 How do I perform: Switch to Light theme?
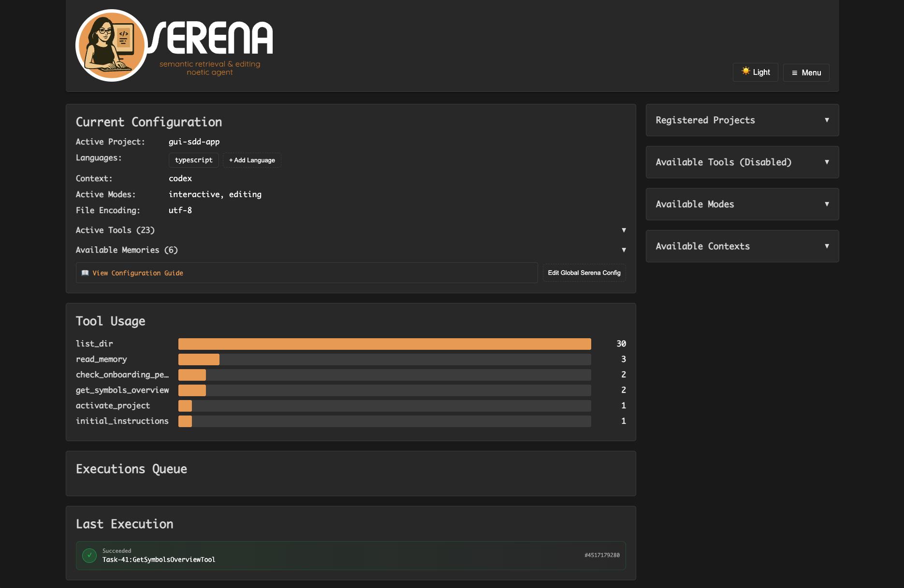pos(755,72)
